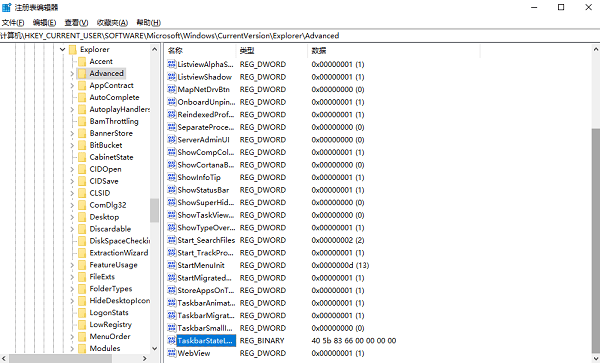Expand the BannerStore registry key
Screen dimensions: 600x363
click(72, 133)
